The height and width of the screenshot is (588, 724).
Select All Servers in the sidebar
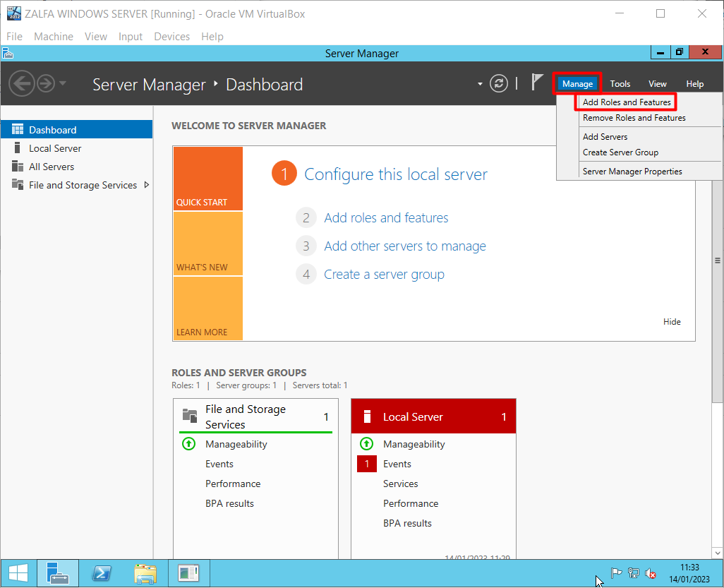[77, 167]
